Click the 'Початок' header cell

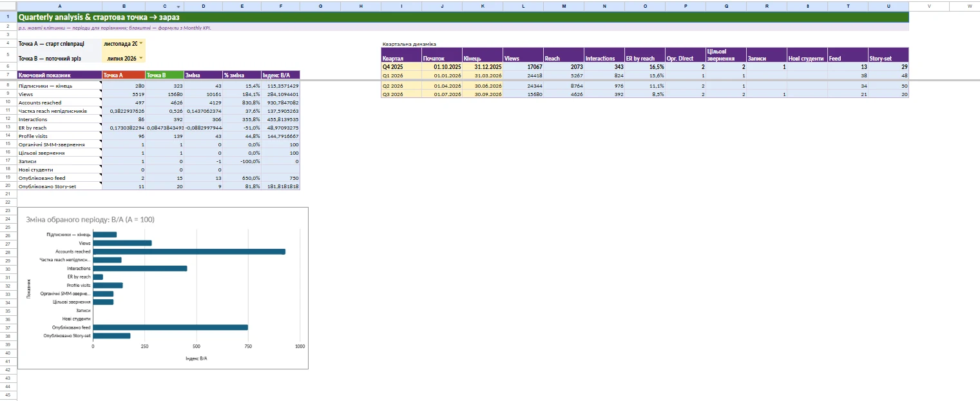(442, 55)
